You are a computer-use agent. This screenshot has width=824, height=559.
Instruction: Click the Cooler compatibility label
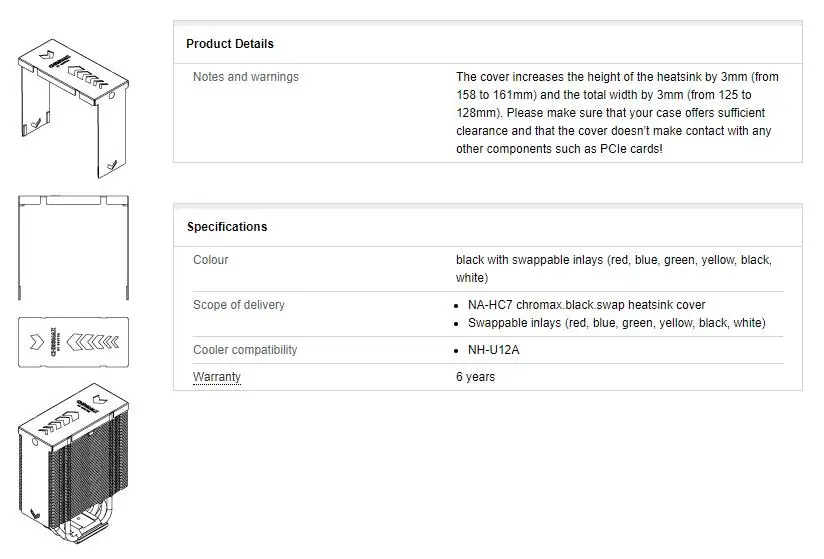point(245,350)
